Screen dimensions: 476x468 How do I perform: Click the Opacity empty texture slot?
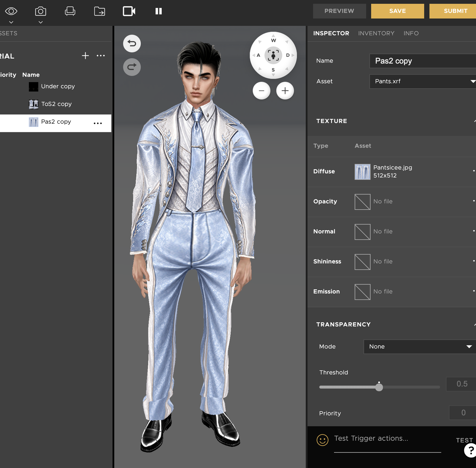[362, 202]
